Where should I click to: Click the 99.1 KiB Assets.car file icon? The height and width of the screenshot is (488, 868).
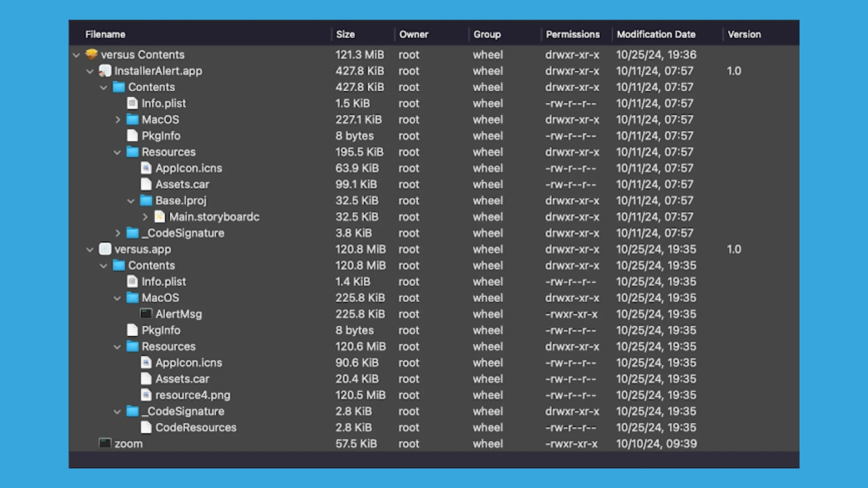[x=146, y=184]
